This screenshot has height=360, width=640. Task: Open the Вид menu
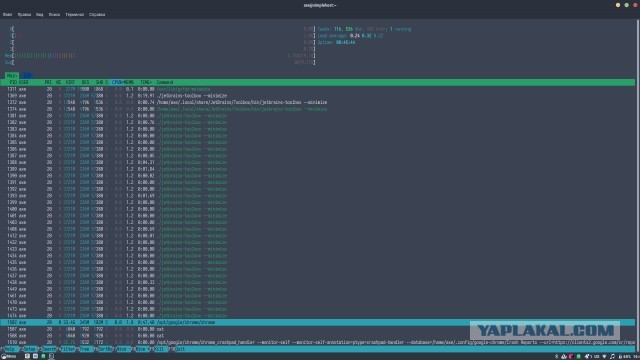click(40, 14)
